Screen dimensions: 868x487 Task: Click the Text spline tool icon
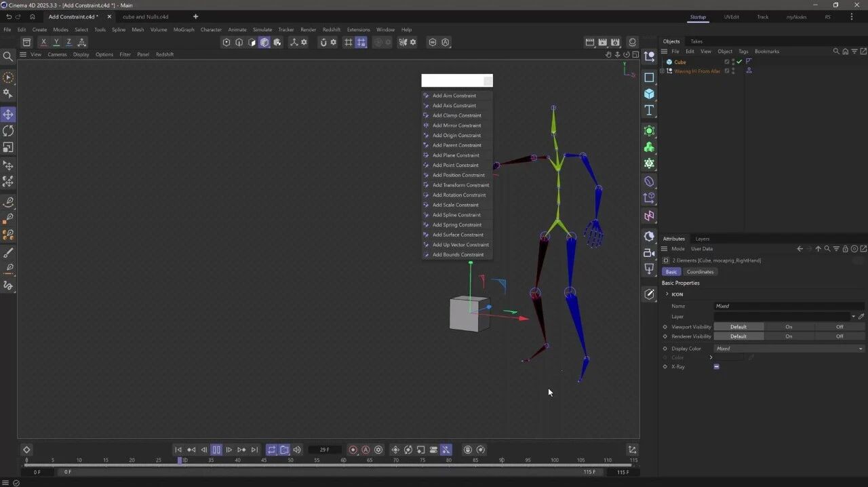649,110
